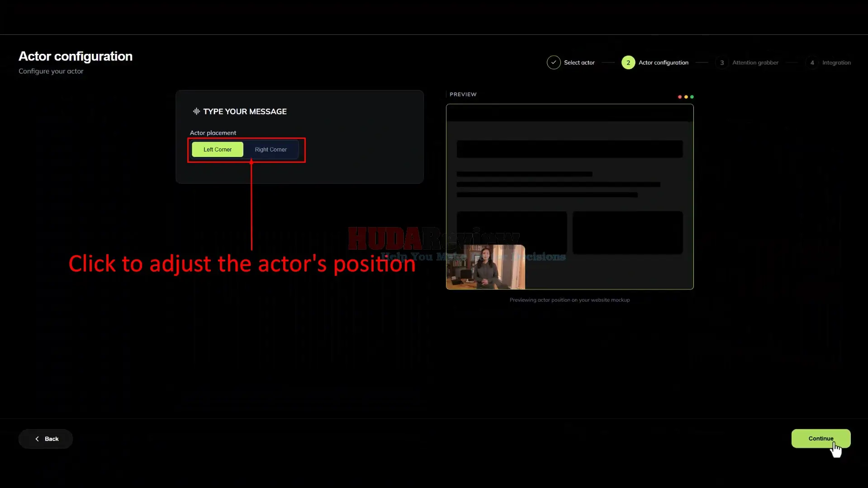Click the green Continue button
This screenshot has height=488, width=868.
click(x=821, y=438)
